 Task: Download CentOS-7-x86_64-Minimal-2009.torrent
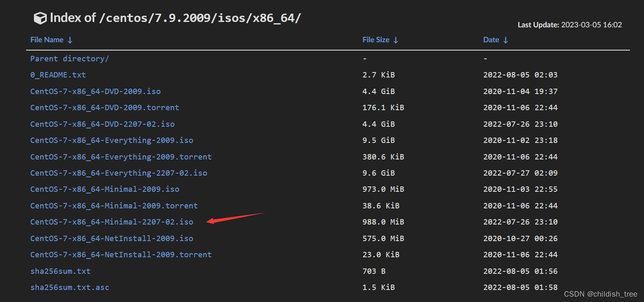[x=114, y=205]
